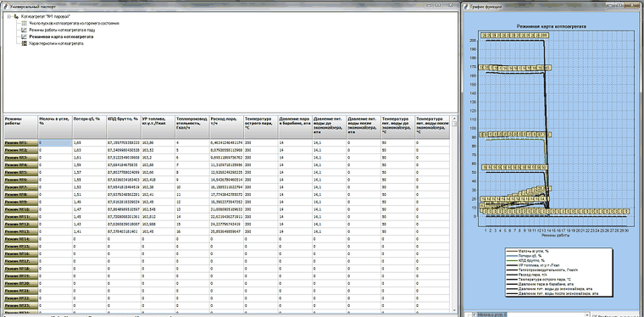The image size is (644, 317).
Task: Select highlighted Мелочь в угле cell for Режим №1
Action: [x=55, y=142]
